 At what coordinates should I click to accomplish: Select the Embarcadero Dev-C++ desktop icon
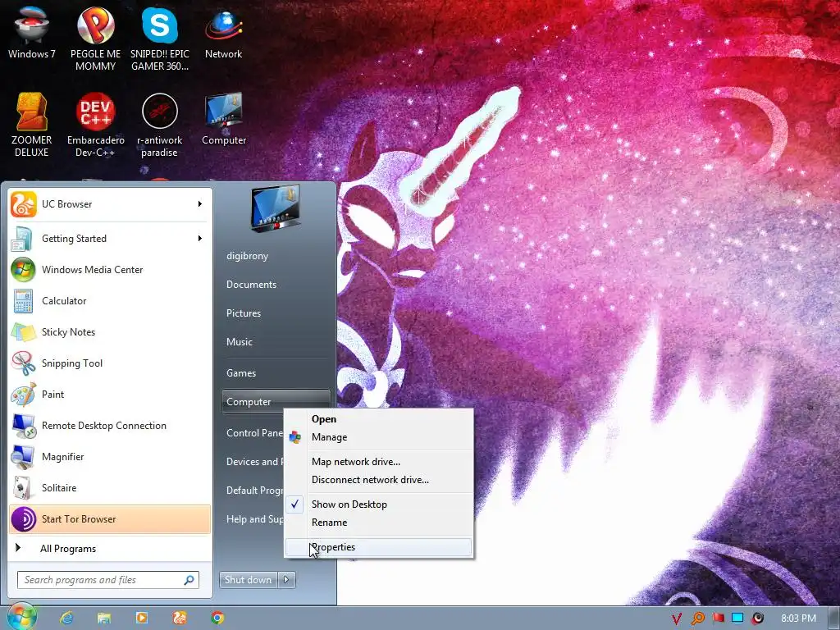tap(95, 125)
